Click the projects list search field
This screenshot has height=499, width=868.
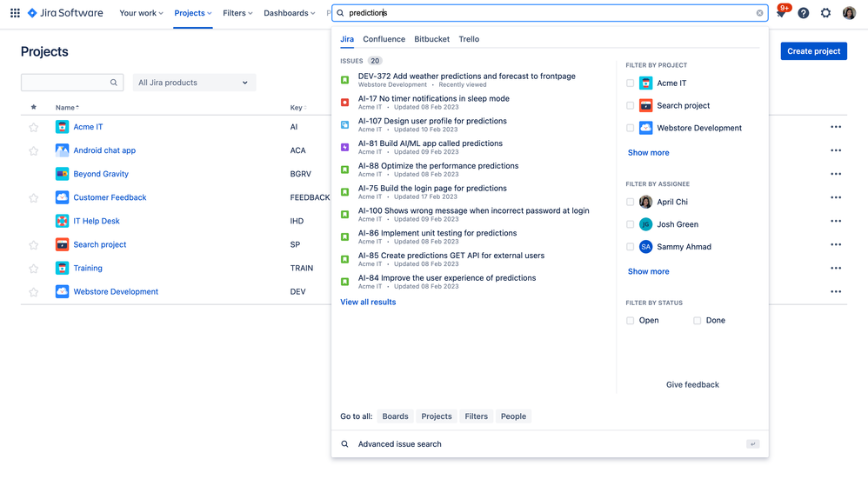click(66, 83)
